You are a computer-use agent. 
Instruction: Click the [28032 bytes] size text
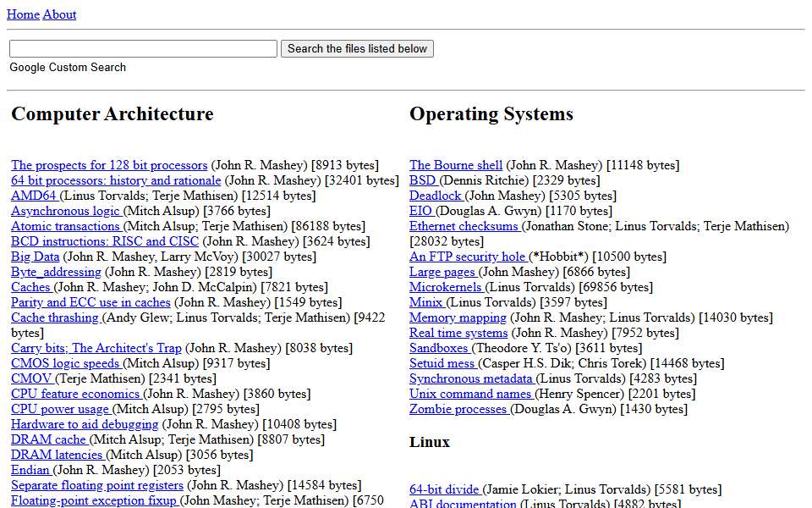(x=447, y=241)
